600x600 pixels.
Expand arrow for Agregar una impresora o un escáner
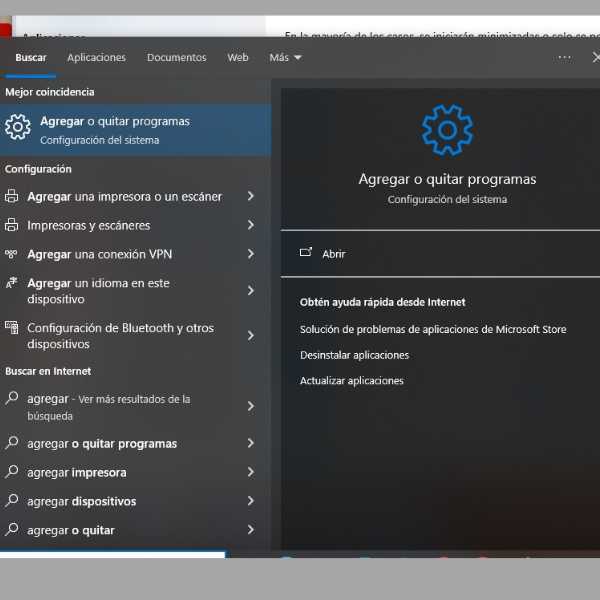point(250,197)
